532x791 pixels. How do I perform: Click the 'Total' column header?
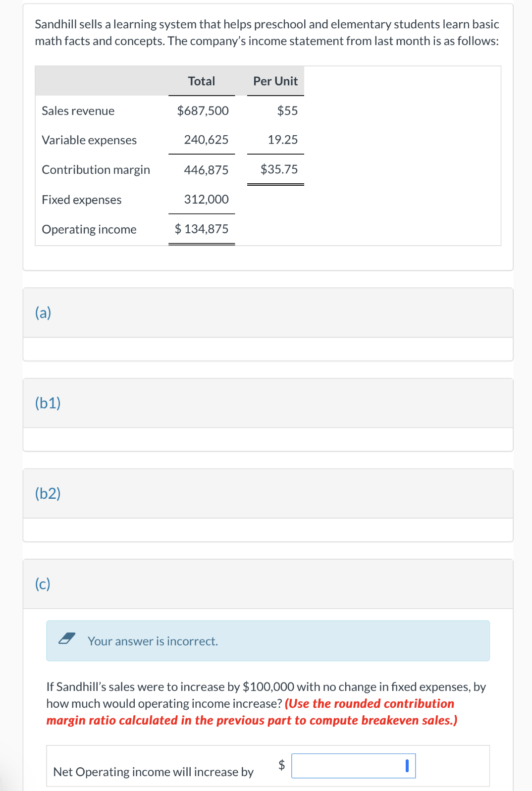click(x=202, y=81)
